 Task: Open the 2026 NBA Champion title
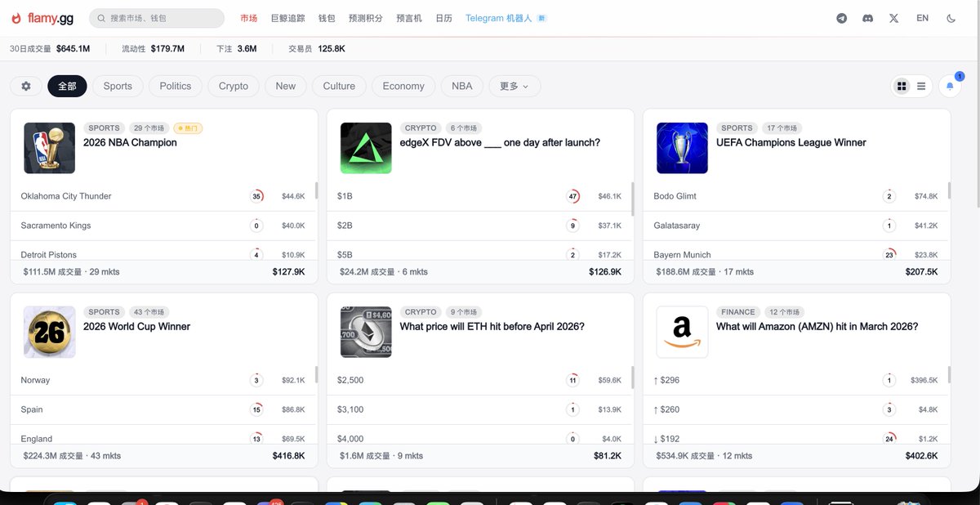[130, 142]
